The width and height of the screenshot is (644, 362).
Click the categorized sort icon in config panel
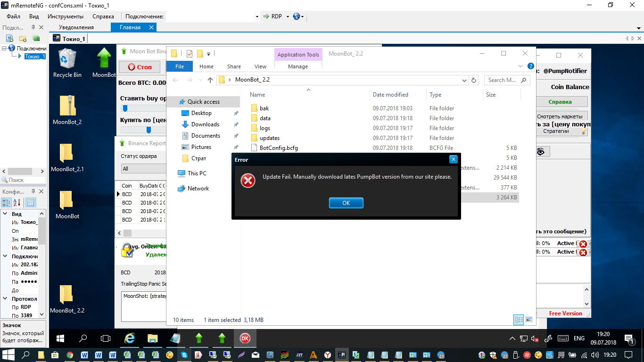[x=7, y=203]
